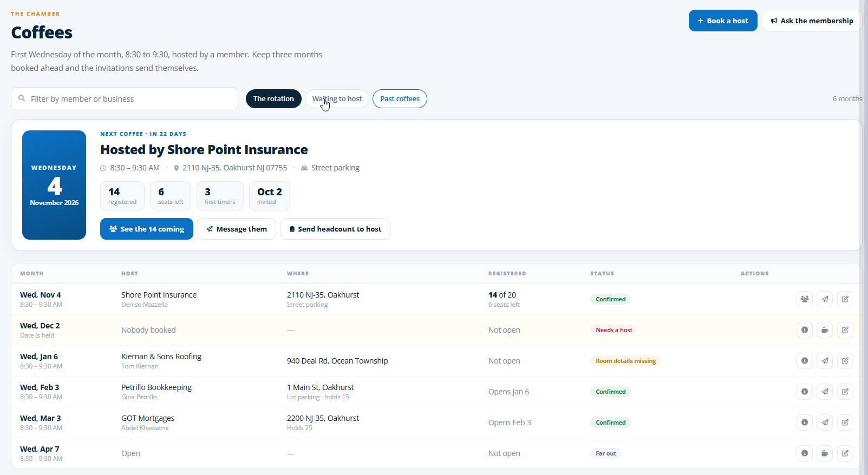This screenshot has width=868, height=475.
Task: Click the send icon in Shore Point Insurance row
Action: 825,299
